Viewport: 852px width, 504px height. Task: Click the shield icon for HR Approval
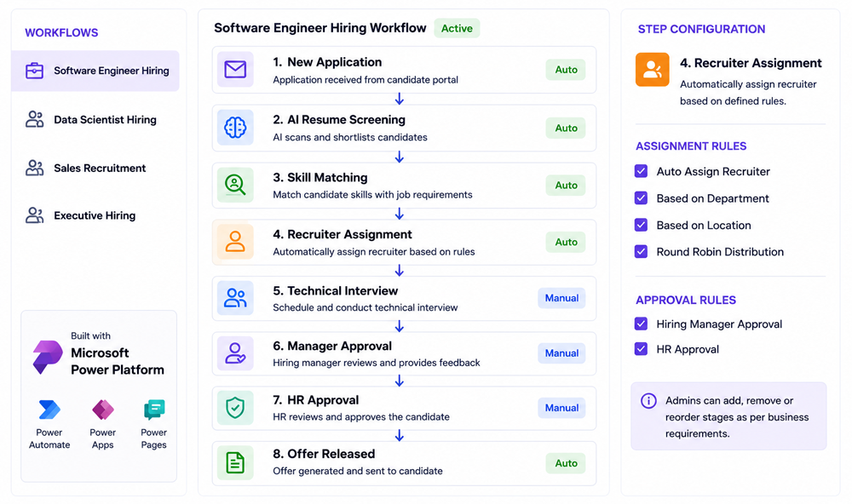click(x=235, y=407)
